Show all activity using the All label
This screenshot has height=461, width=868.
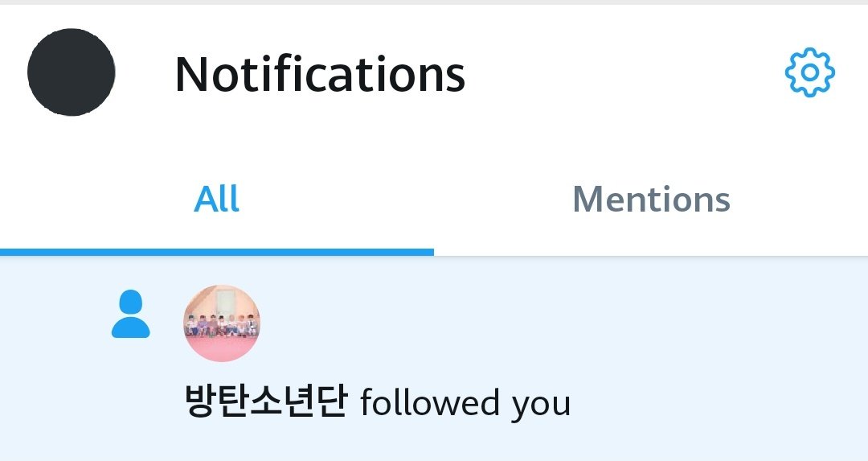[216, 199]
